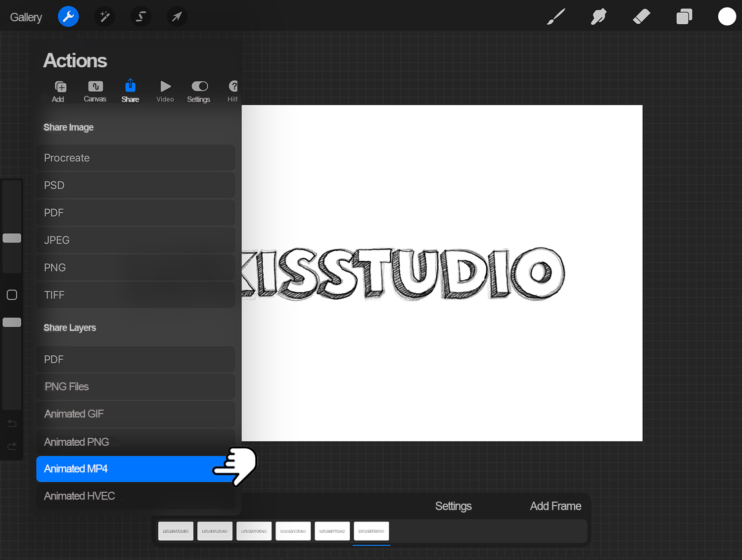The image size is (742, 560).
Task: Switch to the Canvas tab
Action: tap(94, 91)
